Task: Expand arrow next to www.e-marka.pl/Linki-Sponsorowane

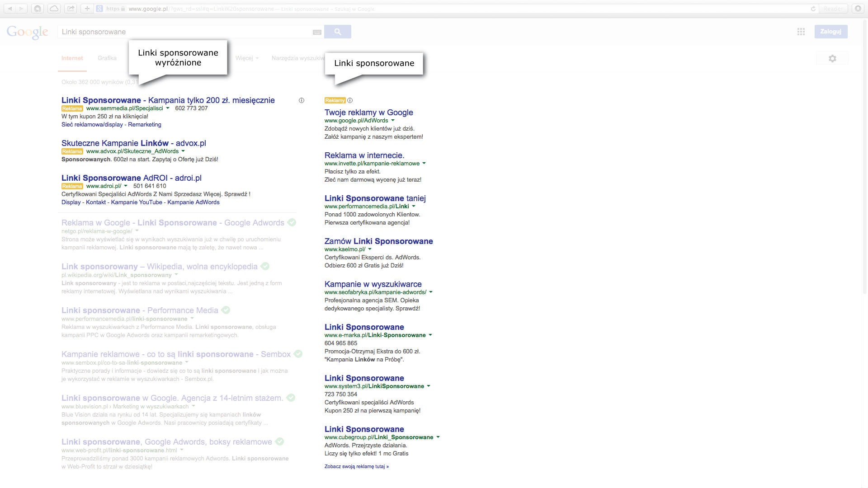Action: pyautogui.click(x=430, y=335)
